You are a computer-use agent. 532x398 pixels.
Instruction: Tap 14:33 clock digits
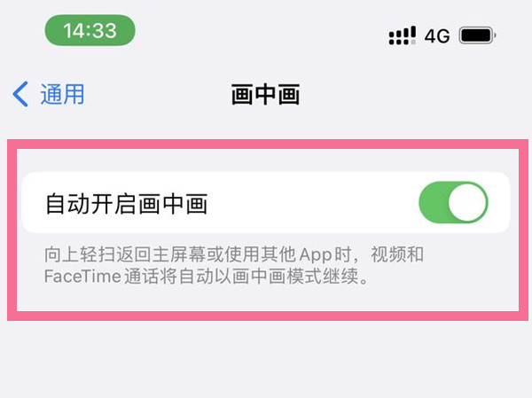coord(90,30)
